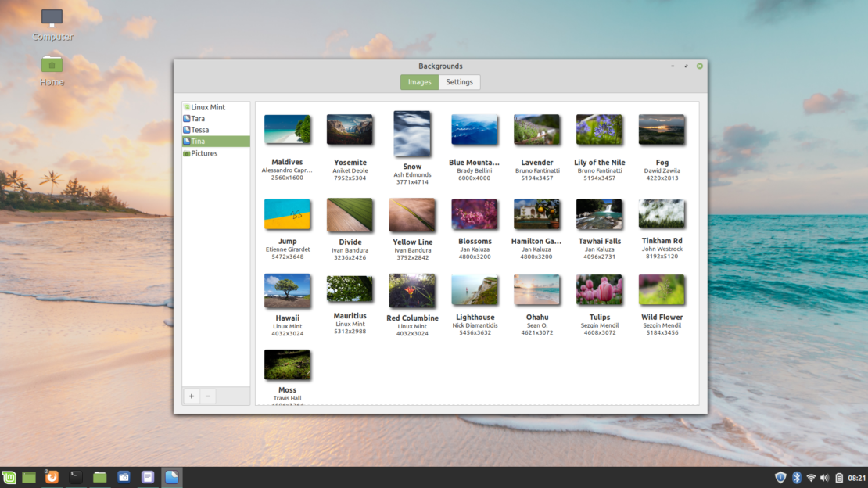Click the remove folder button
Image resolution: width=868 pixels, height=488 pixels.
[x=207, y=396]
